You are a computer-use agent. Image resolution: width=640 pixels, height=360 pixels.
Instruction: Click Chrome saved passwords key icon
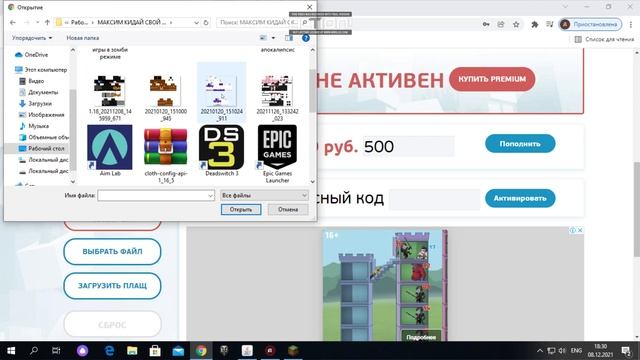point(486,24)
